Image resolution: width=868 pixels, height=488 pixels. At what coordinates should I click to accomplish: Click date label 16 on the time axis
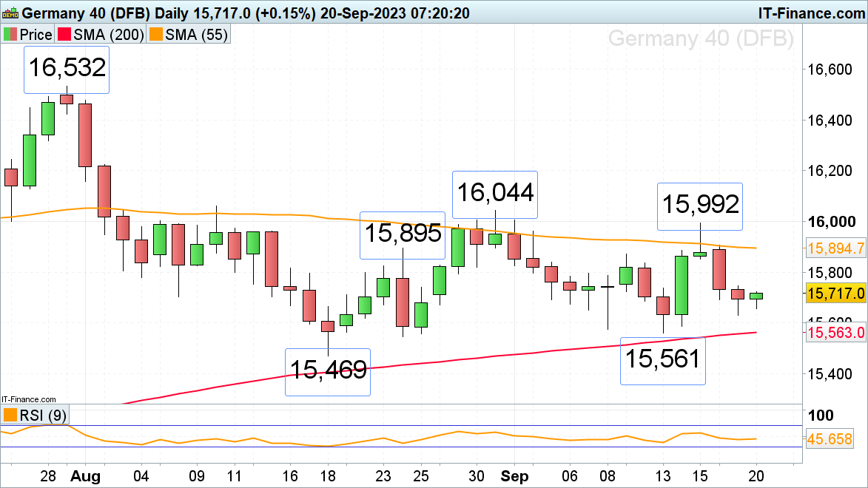coord(290,476)
